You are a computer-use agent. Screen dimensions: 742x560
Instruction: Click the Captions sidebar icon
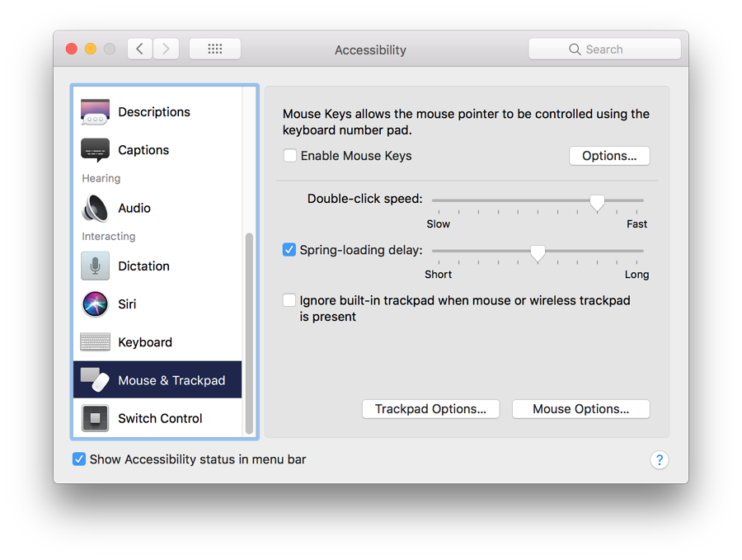95,149
